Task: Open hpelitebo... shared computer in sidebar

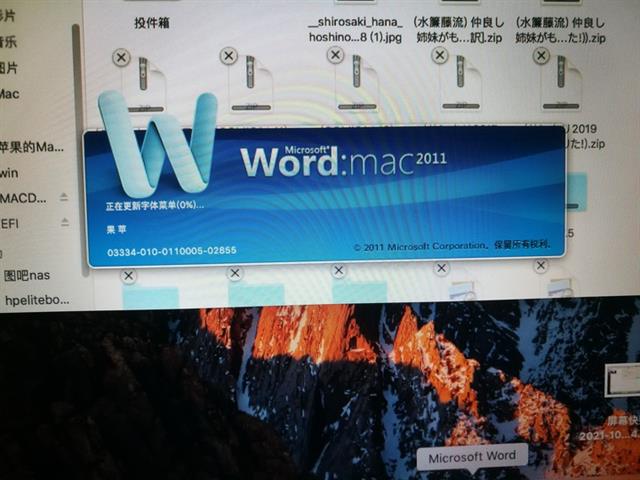Action: pyautogui.click(x=37, y=300)
